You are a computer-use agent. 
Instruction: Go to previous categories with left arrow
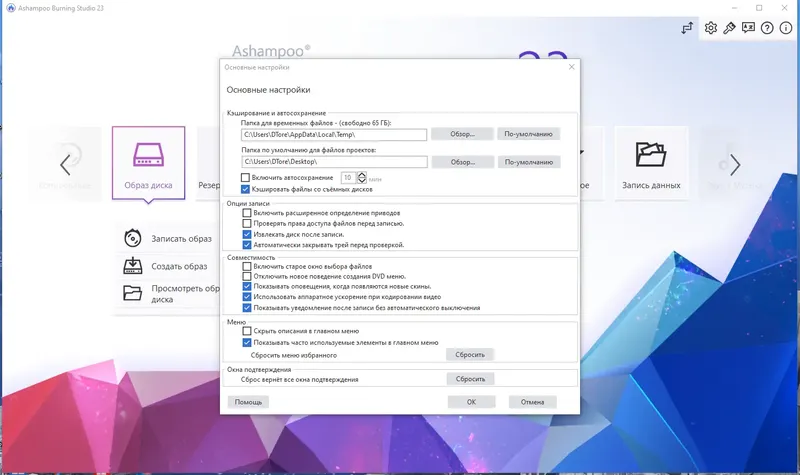click(65, 165)
